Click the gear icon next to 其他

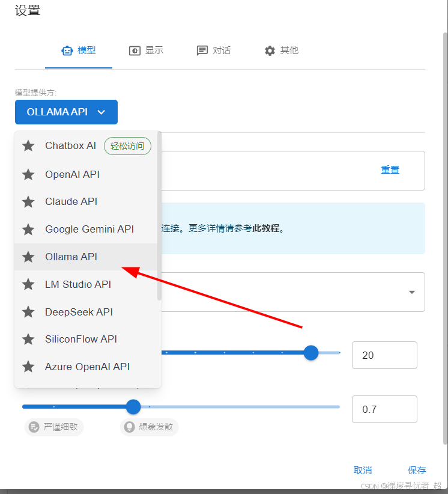[270, 50]
